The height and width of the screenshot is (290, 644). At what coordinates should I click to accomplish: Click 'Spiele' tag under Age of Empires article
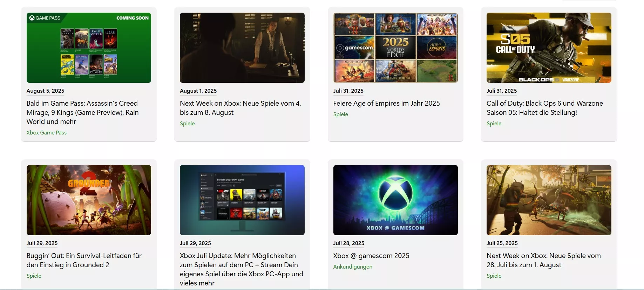(x=340, y=114)
